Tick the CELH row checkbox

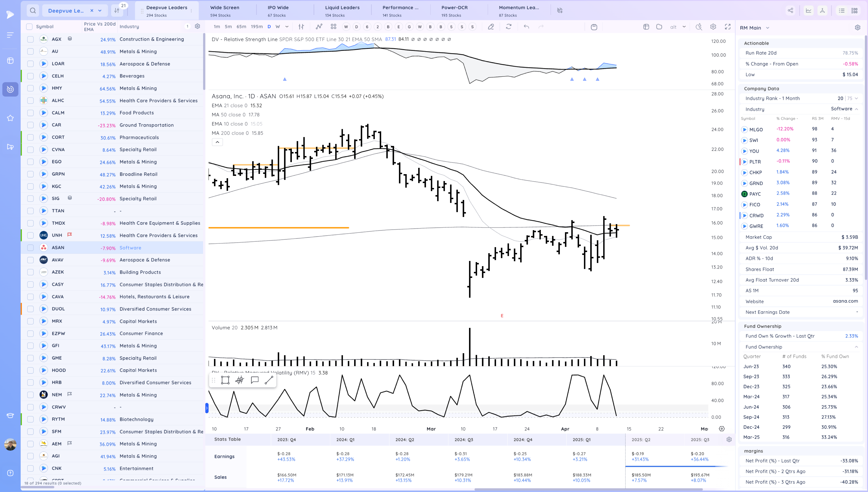(x=30, y=76)
